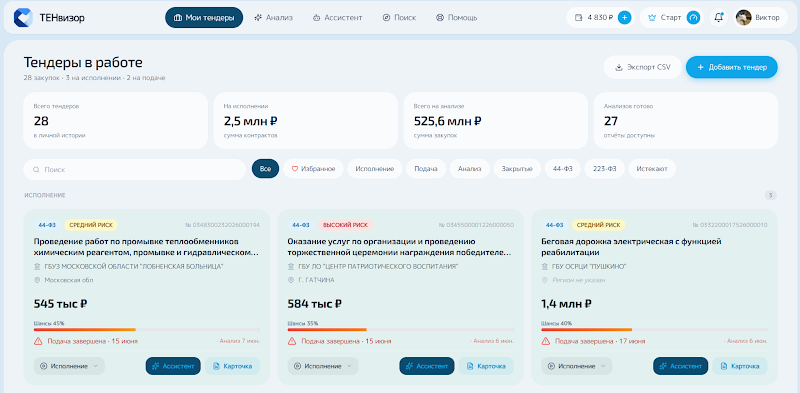The width and height of the screenshot is (800, 393).
Task: Click the Шансы 35% progress bar
Action: click(401, 330)
